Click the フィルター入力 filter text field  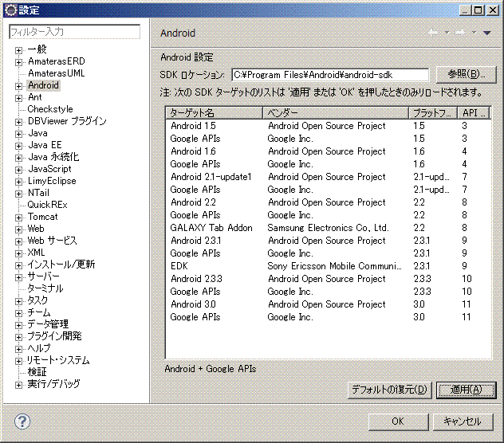pos(75,32)
